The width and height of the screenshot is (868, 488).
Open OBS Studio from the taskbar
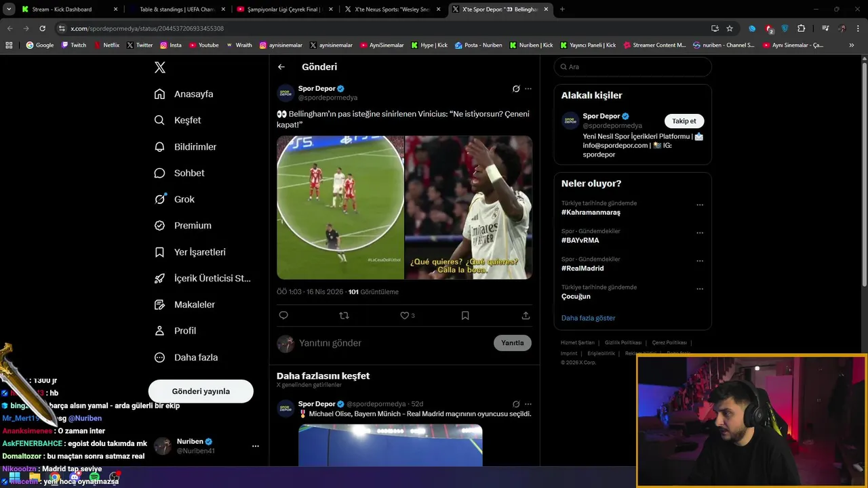pyautogui.click(x=114, y=478)
